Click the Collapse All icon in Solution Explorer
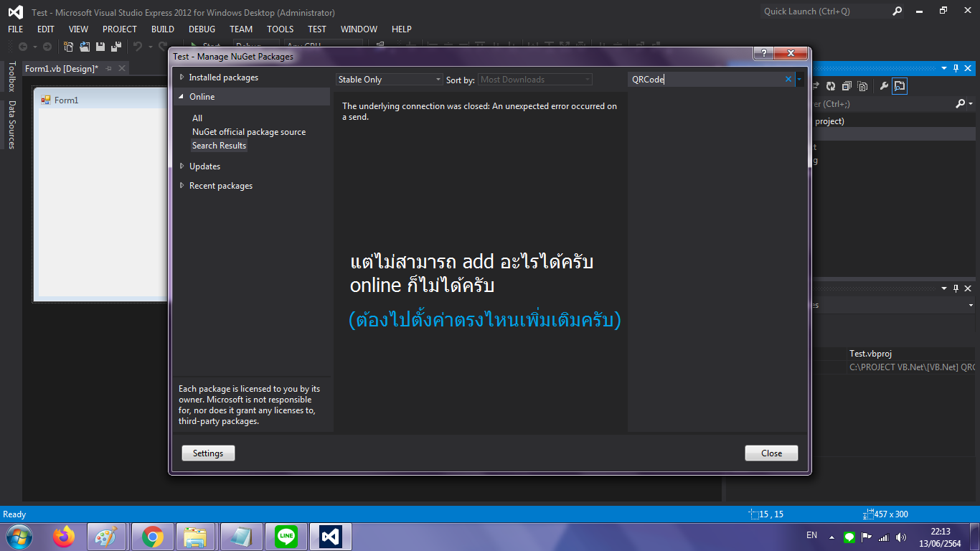The width and height of the screenshot is (980, 551). click(x=847, y=86)
